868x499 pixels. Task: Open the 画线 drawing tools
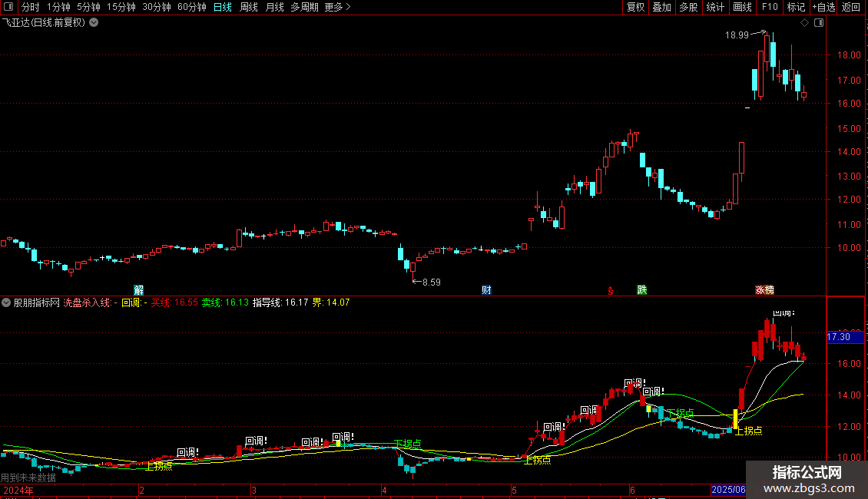coord(742,7)
